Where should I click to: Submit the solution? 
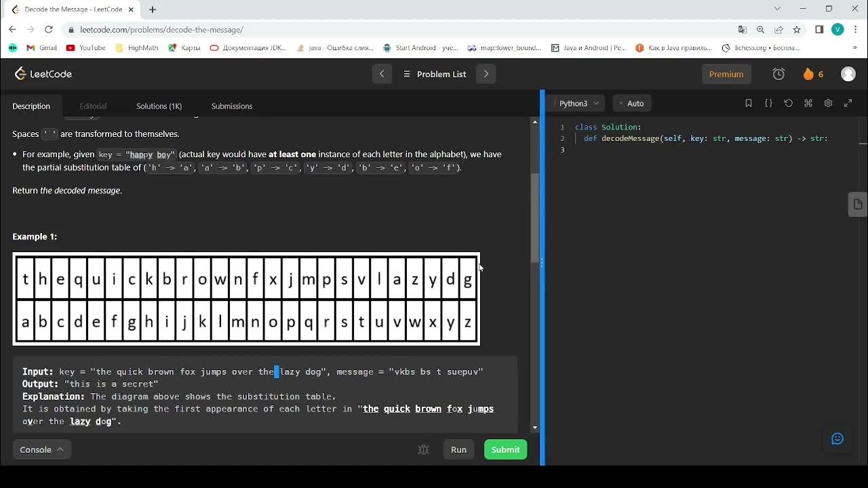point(505,449)
